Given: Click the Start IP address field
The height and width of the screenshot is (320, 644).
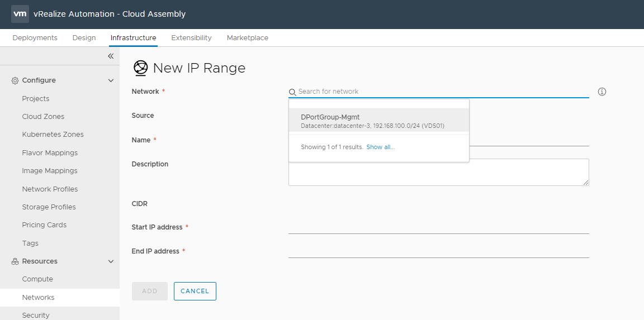Looking at the screenshot, I should (x=439, y=227).
